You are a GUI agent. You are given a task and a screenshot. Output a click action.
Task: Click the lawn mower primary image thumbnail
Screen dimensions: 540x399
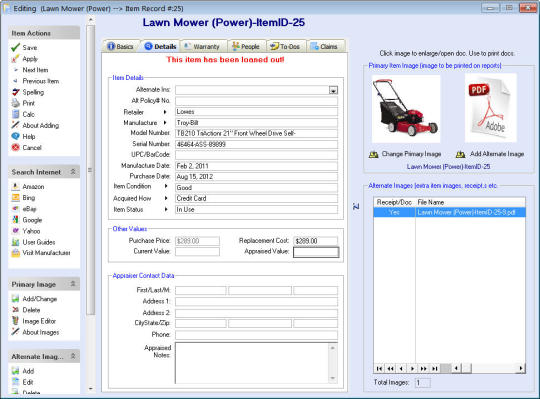click(406, 109)
